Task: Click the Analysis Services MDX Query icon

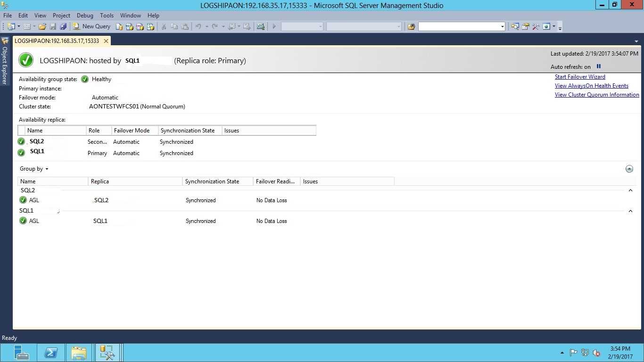Action: pyautogui.click(x=130, y=26)
